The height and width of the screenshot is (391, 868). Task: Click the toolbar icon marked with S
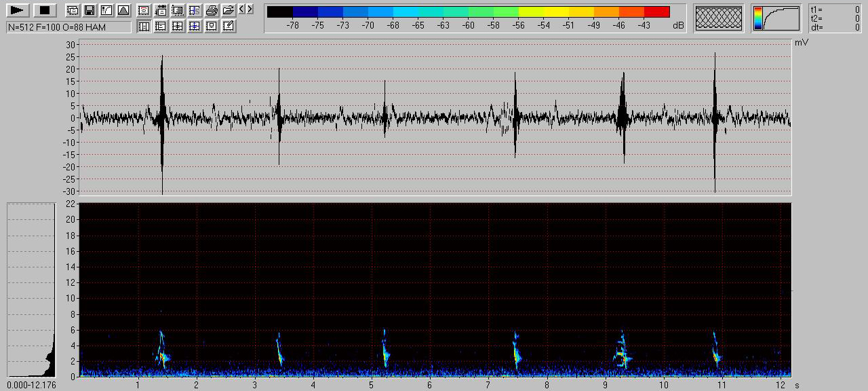(x=195, y=10)
